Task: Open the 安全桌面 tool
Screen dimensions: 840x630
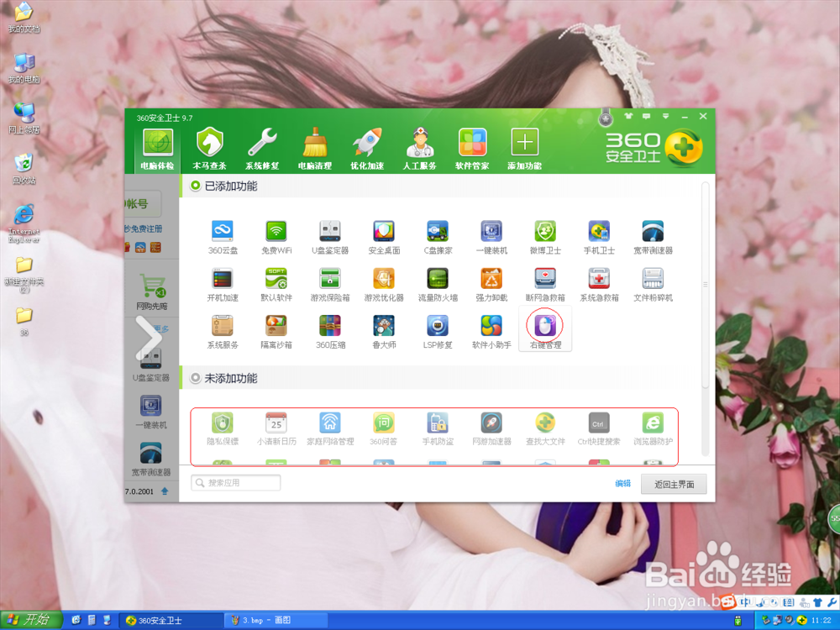Action: (x=384, y=238)
